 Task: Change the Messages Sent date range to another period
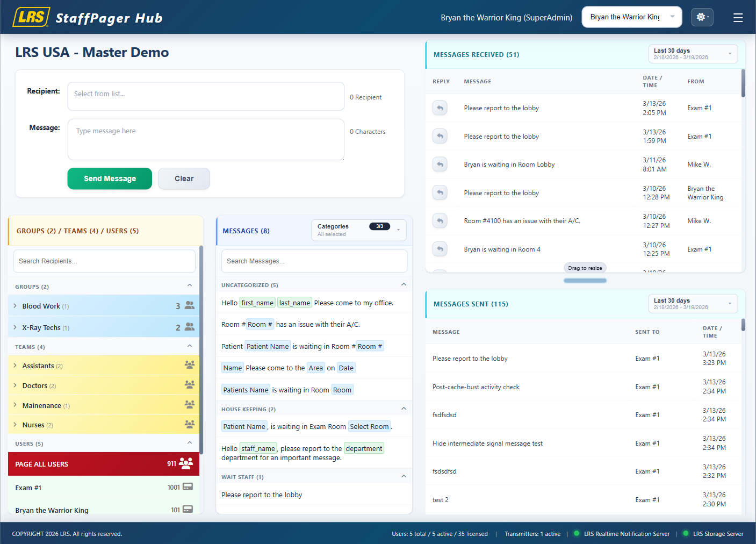tap(693, 304)
